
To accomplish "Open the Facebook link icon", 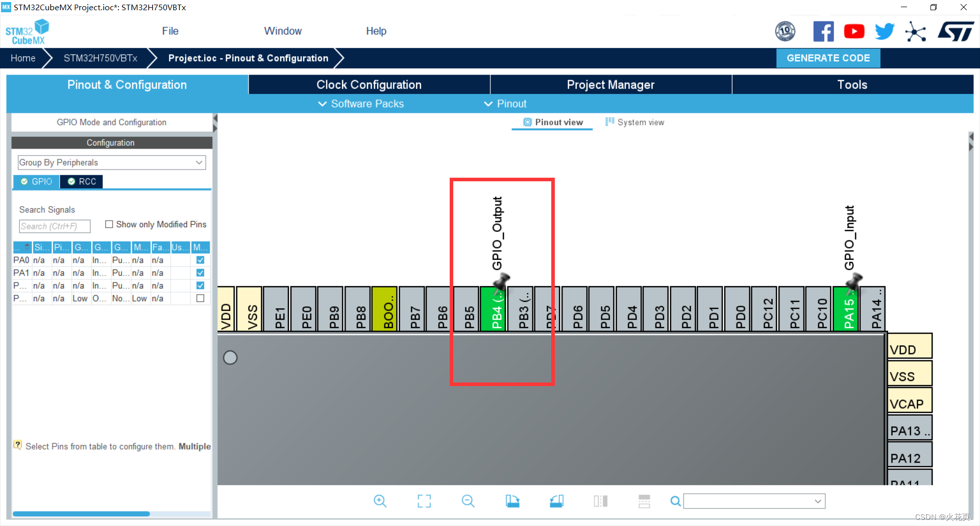I will [823, 32].
